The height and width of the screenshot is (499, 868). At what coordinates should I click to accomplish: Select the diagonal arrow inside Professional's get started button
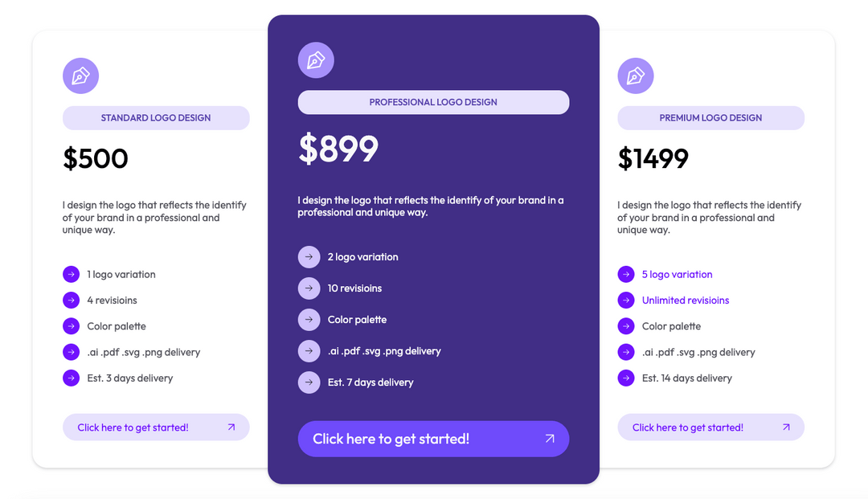click(x=550, y=439)
